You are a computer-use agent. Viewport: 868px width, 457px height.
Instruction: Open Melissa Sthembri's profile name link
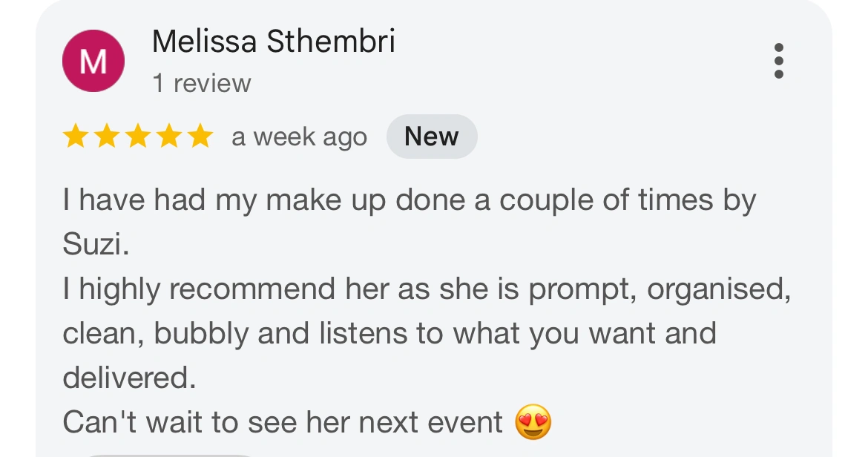coord(274,42)
